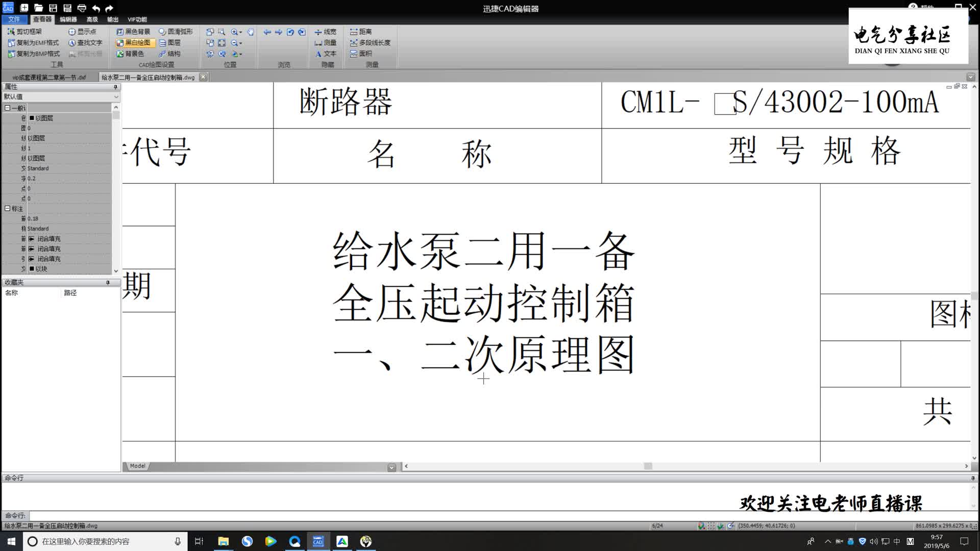Viewport: 980px width, 551px height.
Task: Click 复制为EMF格式 tool
Action: click(x=33, y=43)
